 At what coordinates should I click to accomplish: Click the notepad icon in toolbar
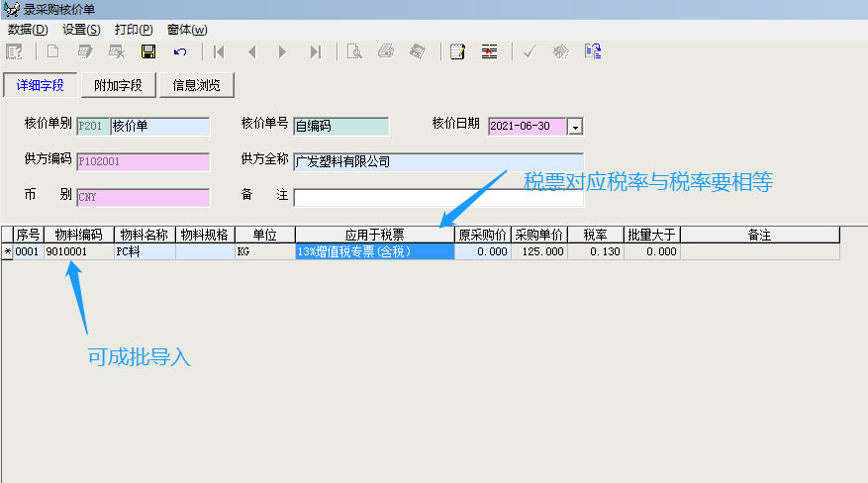[457, 51]
